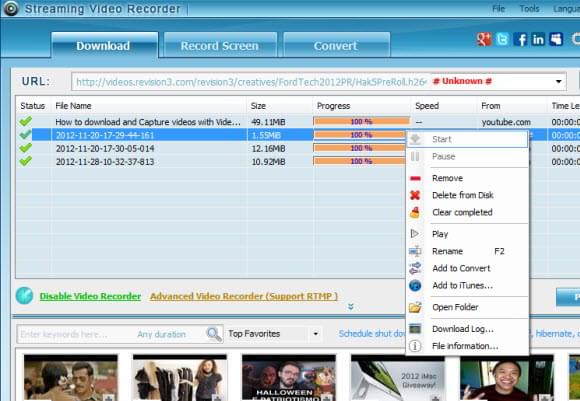Click the Facebook share icon
Image resolution: width=580 pixels, height=401 pixels.
click(520, 39)
